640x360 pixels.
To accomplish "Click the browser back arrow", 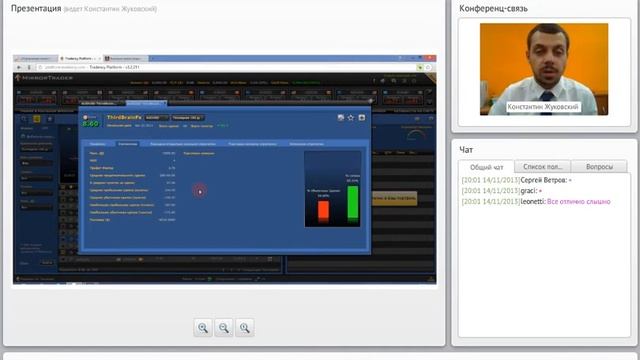I will 19,67.
